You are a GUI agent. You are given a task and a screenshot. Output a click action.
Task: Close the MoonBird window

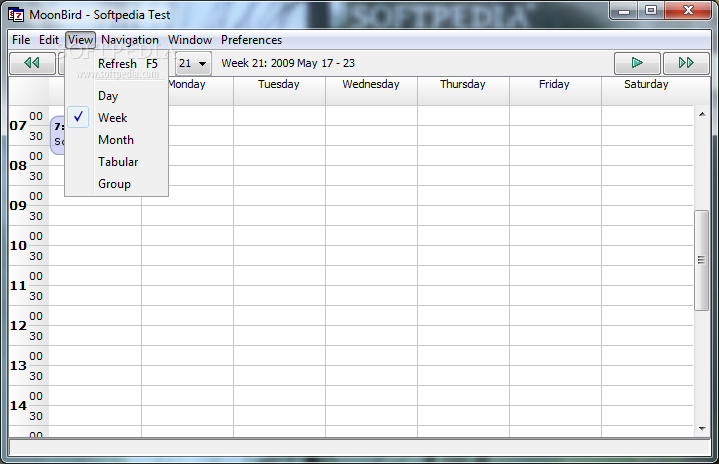(688, 11)
